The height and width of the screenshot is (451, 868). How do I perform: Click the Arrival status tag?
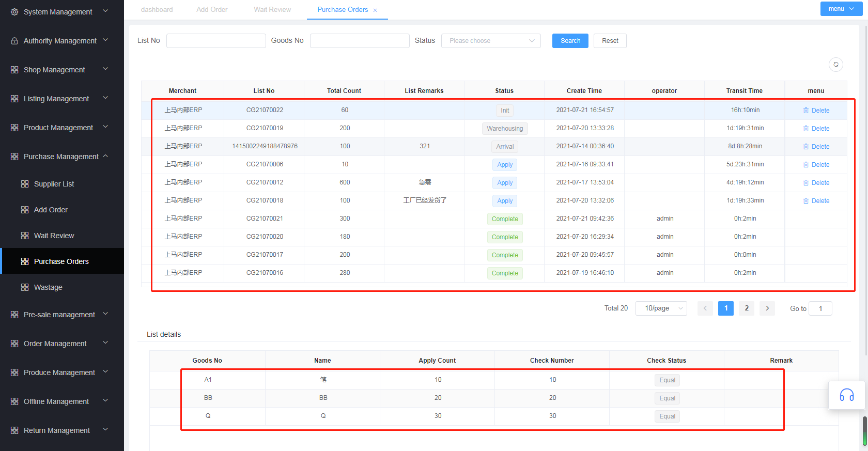505,147
